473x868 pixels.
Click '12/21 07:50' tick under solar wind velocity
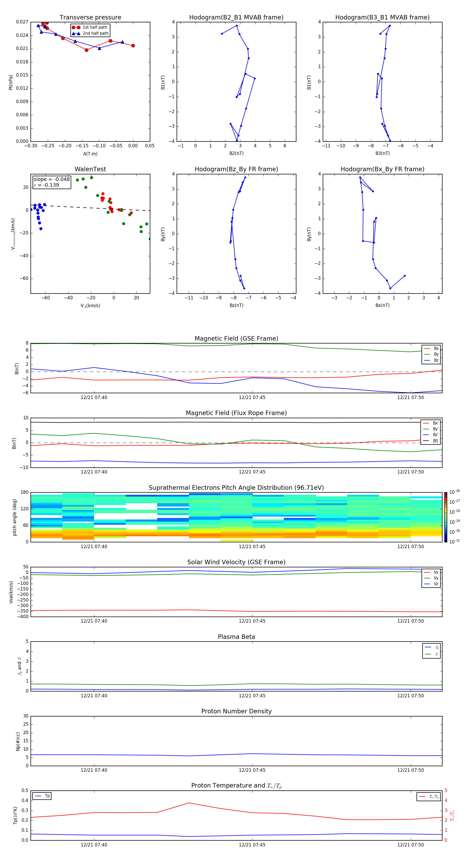point(410,621)
